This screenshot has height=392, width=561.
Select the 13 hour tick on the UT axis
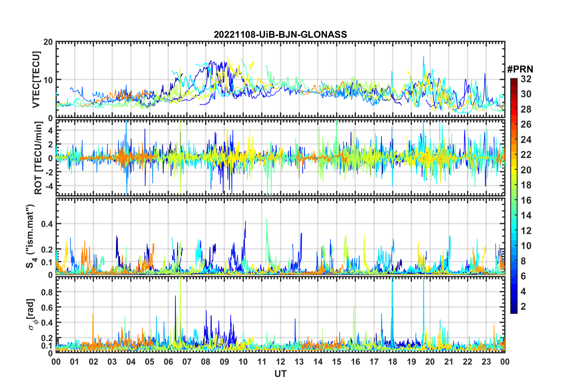[299, 361]
